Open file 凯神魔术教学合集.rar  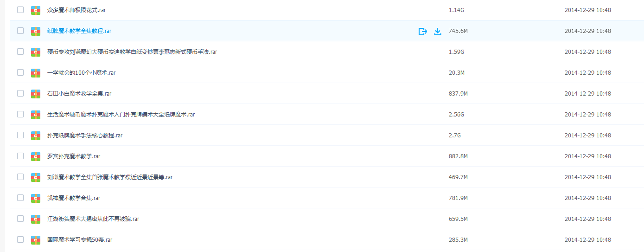pos(74,198)
